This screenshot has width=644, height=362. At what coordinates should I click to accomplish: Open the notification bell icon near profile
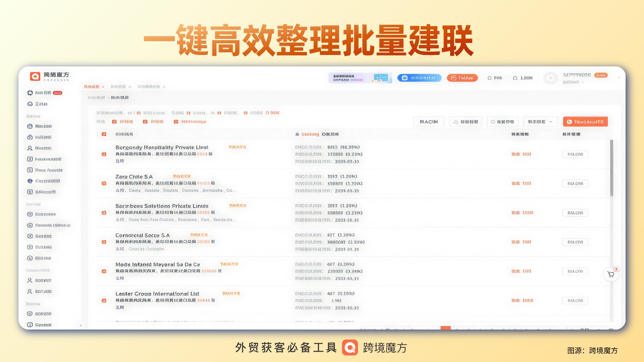(490, 78)
